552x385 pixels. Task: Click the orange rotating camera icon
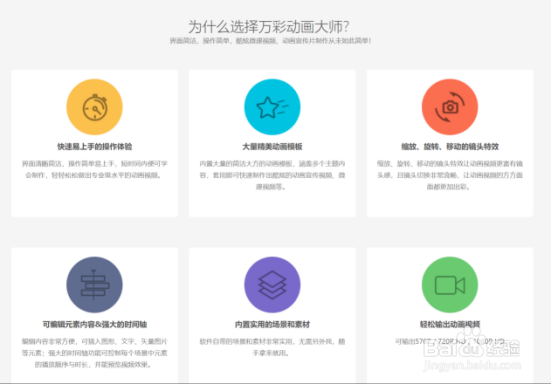450,107
